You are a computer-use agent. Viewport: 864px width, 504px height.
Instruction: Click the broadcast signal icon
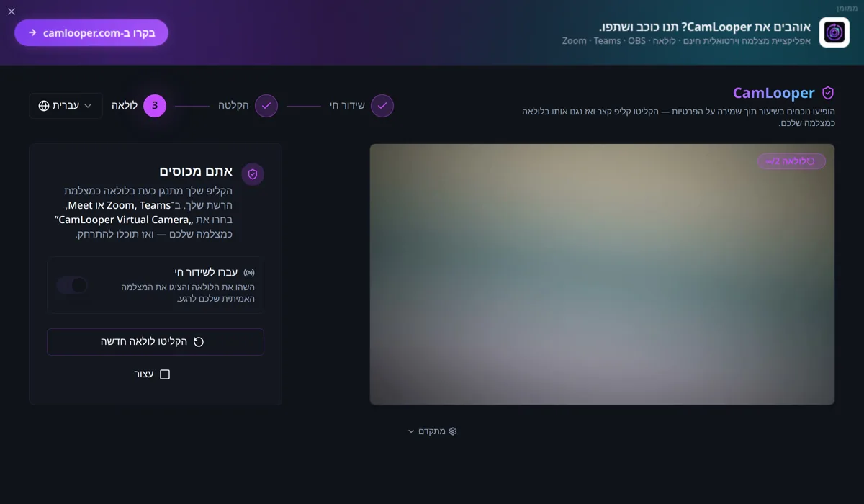[x=249, y=273]
